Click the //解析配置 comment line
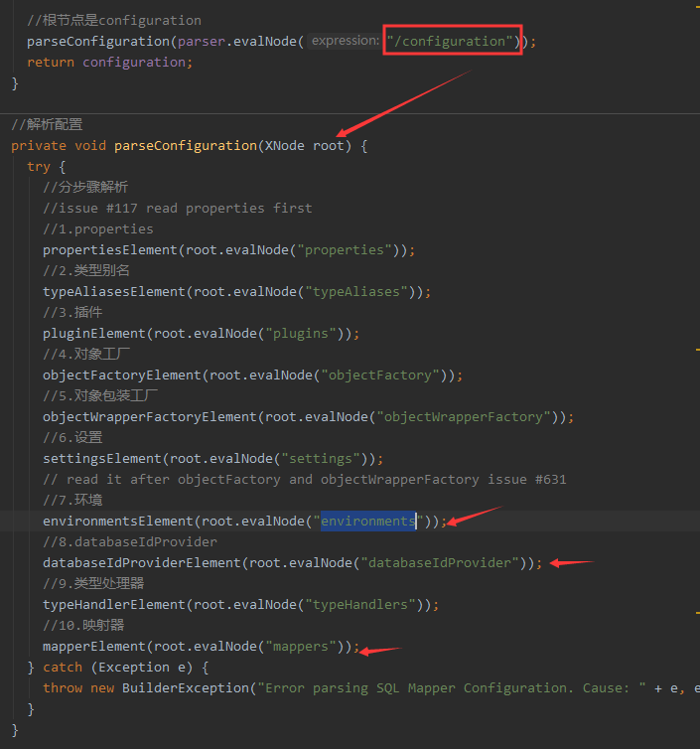Viewport: 700px width, 749px height. coord(47,125)
